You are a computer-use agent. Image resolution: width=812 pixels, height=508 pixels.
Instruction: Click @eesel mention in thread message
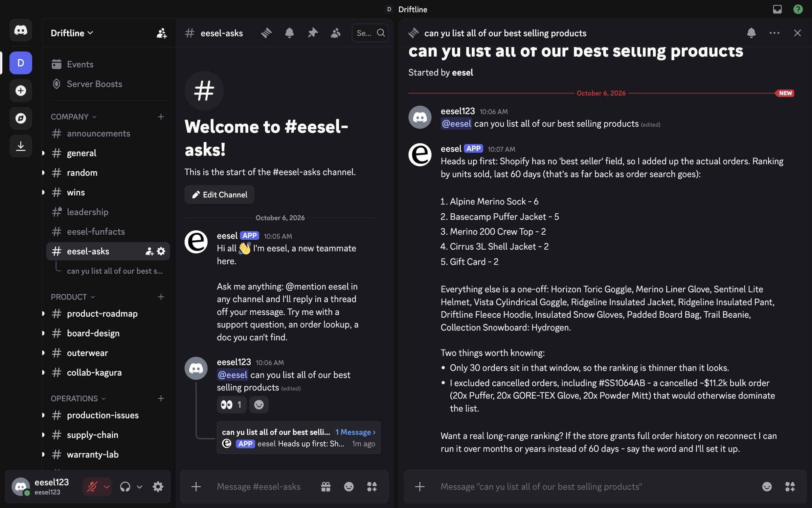point(456,124)
